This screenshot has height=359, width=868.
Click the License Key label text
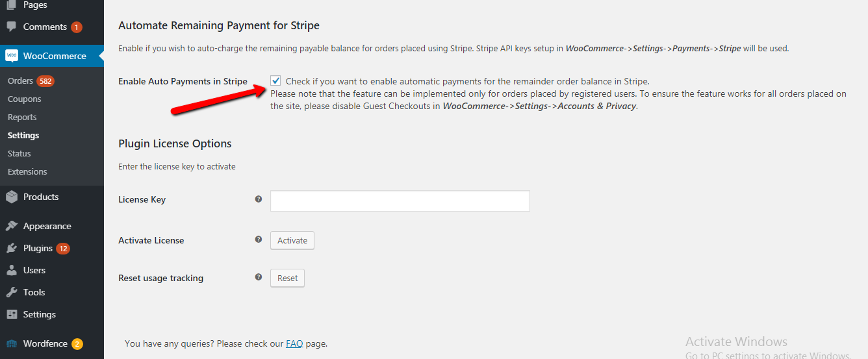[142, 199]
